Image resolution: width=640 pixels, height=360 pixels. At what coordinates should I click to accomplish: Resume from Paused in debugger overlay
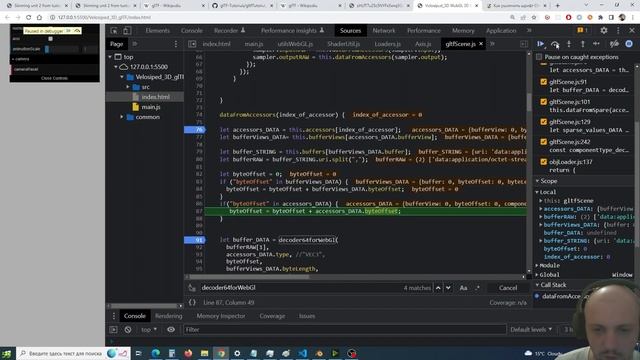69,31
